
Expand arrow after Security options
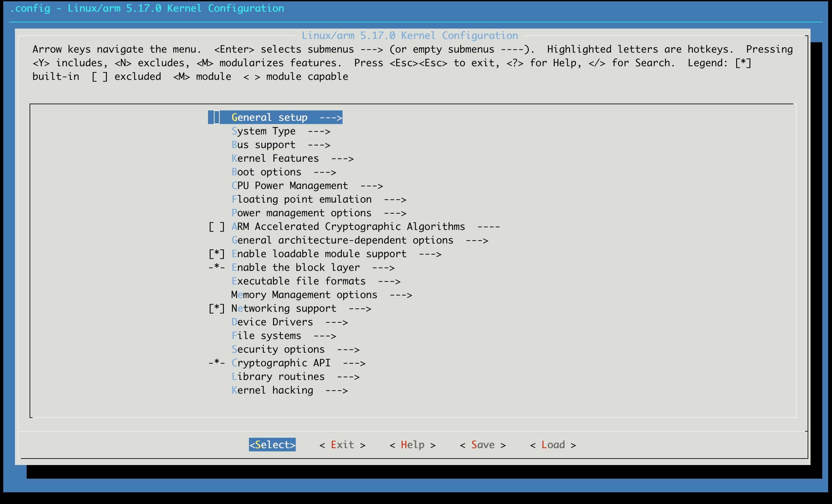[348, 349]
